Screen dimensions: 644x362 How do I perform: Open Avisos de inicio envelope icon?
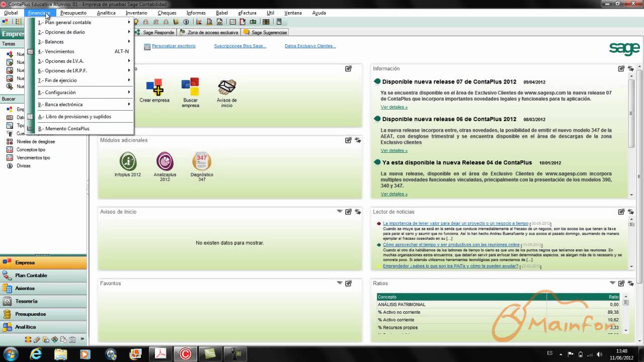pyautogui.click(x=227, y=93)
